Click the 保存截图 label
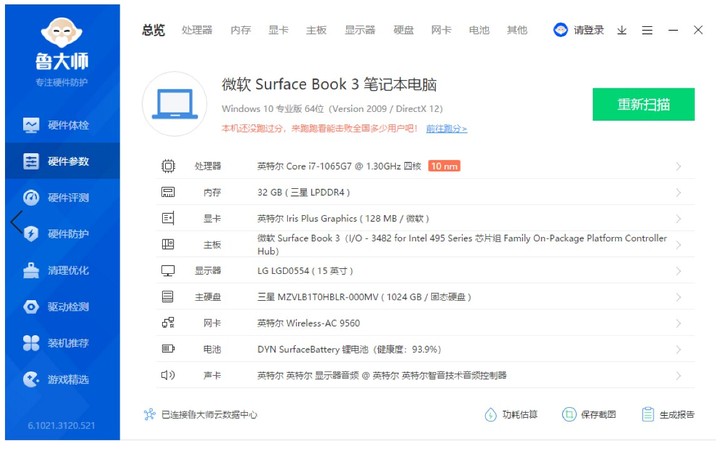 click(x=598, y=415)
